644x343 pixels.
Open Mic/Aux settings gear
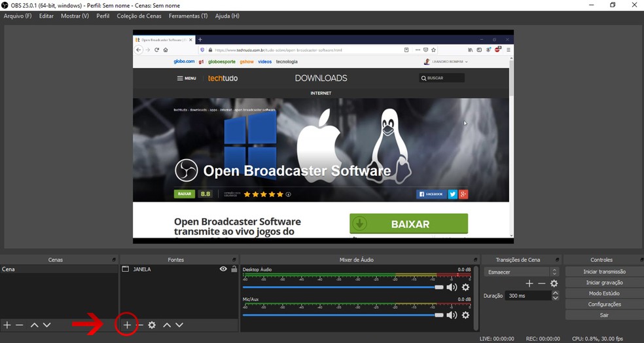(465, 315)
